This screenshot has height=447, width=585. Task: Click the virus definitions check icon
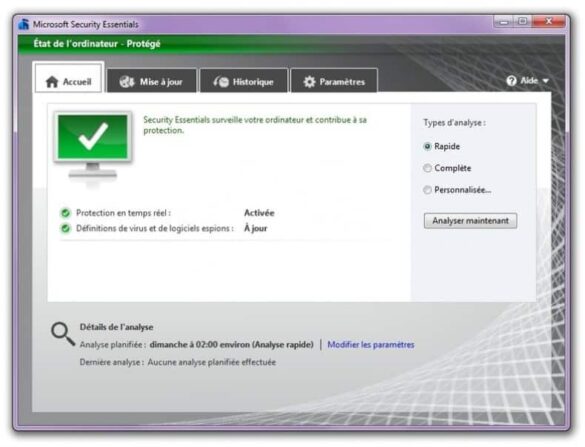(x=66, y=228)
